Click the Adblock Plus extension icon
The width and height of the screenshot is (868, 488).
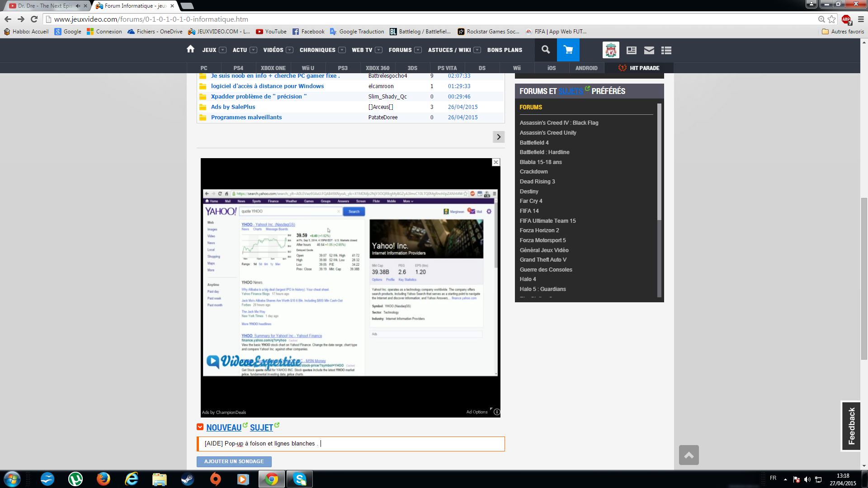click(x=846, y=19)
